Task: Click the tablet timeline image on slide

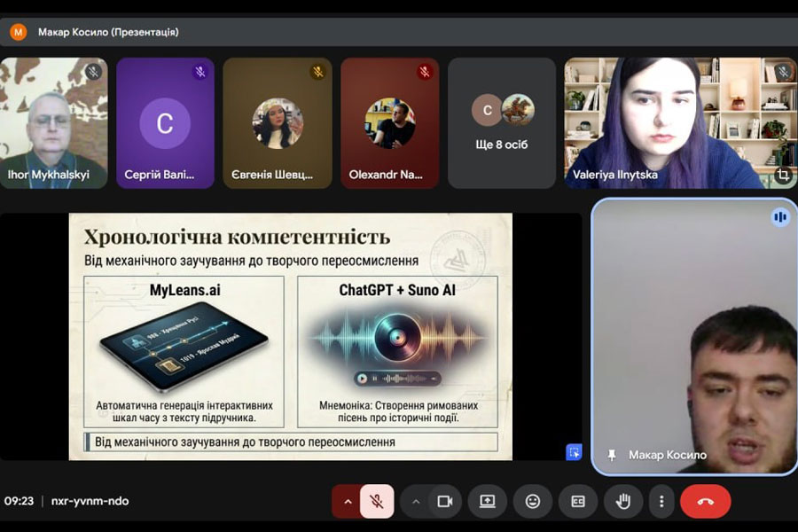Action: (184, 348)
